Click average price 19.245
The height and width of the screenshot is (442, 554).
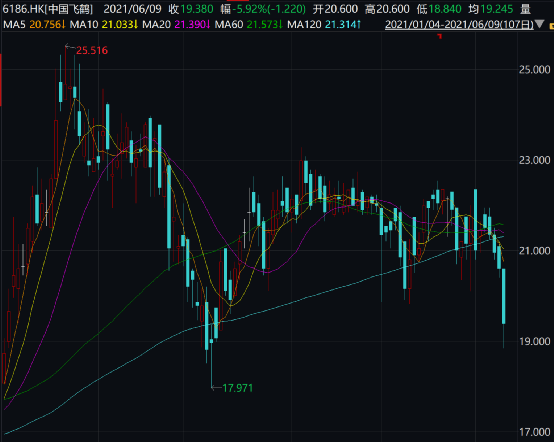click(x=496, y=9)
